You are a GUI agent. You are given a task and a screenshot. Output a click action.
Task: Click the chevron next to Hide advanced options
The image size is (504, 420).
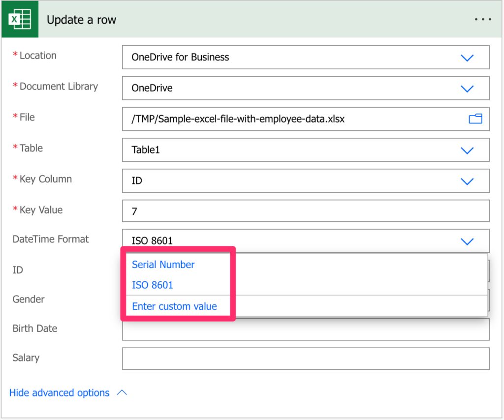tap(123, 392)
